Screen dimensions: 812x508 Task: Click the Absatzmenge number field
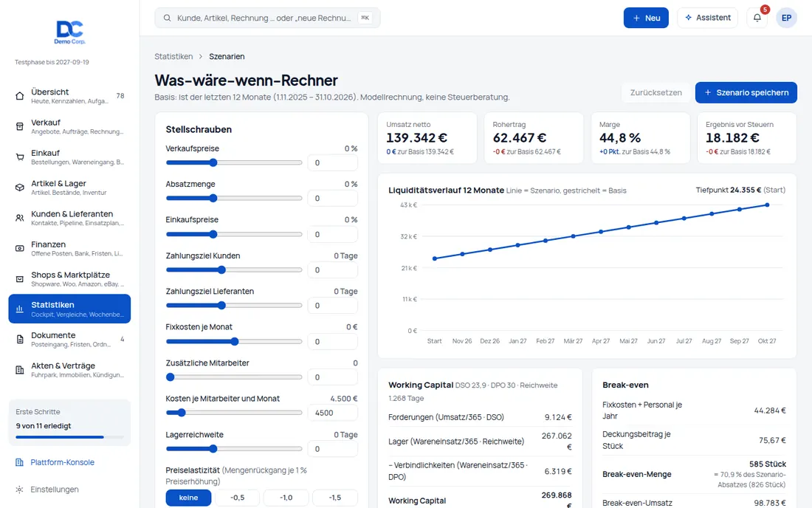(332, 199)
